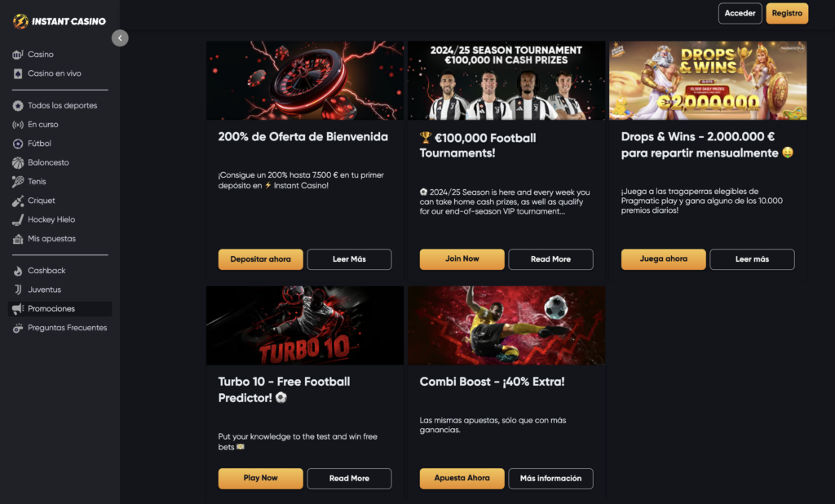Screen dimensions: 835x504
Task: Select the Tenis racket icon
Action: click(18, 182)
